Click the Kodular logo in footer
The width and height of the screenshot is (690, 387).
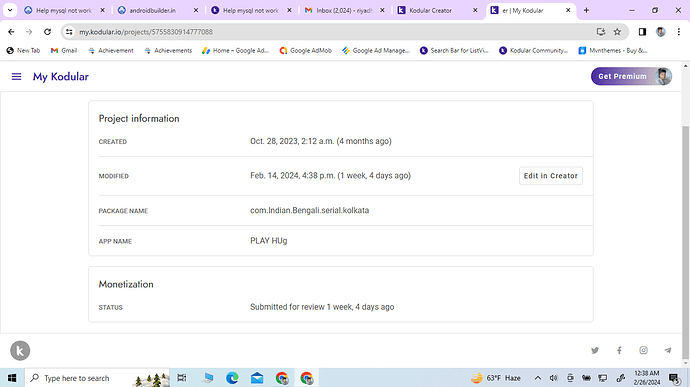pyautogui.click(x=20, y=351)
